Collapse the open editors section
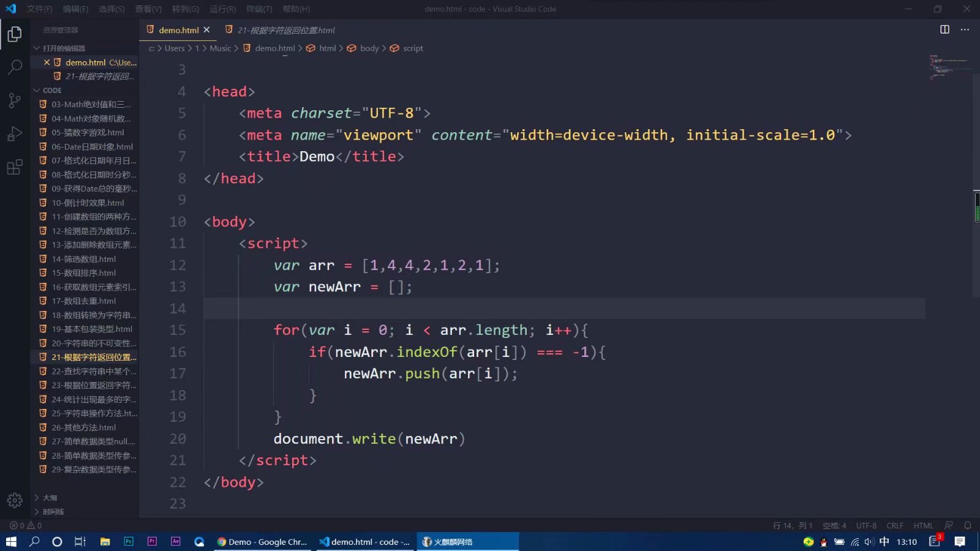Screen dimensions: 980x551 coord(85,48)
